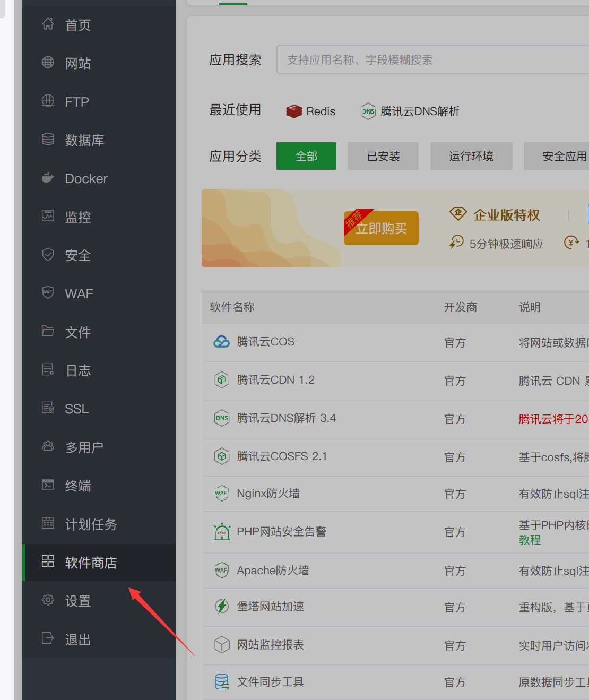Focus the 应用搜索 search input field
Viewport: 589px width, 700px height.
(432, 59)
